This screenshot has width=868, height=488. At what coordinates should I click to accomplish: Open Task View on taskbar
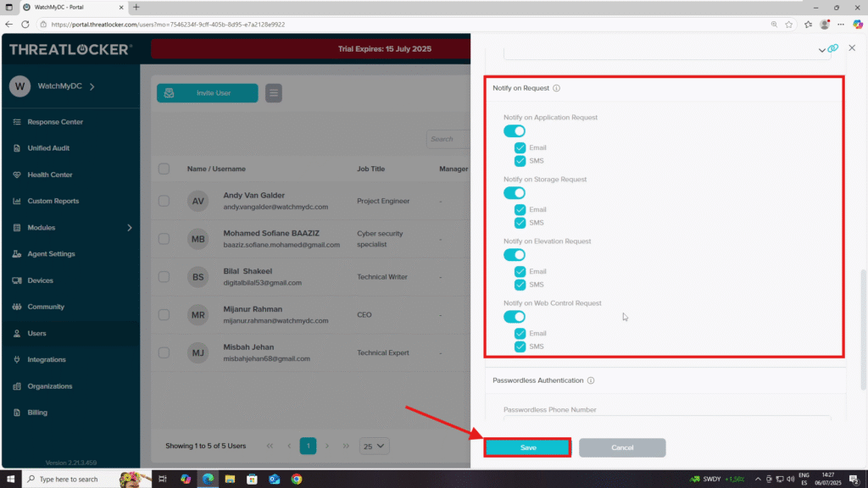(163, 480)
